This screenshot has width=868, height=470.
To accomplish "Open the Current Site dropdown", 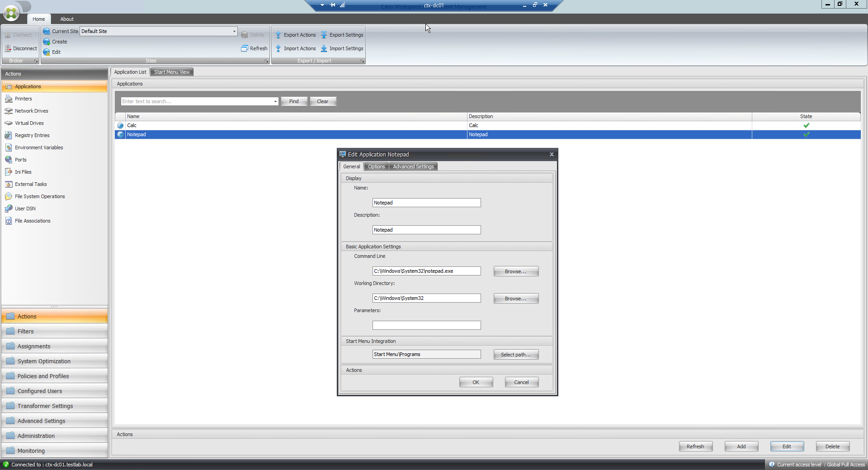I will [x=234, y=31].
